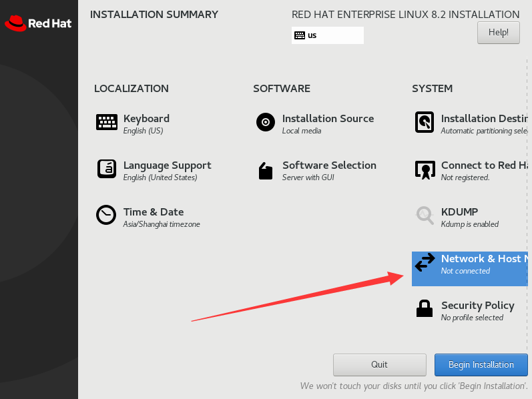This screenshot has width=532, height=399.
Task: Click the Installation Source disc icon
Action: (266, 122)
